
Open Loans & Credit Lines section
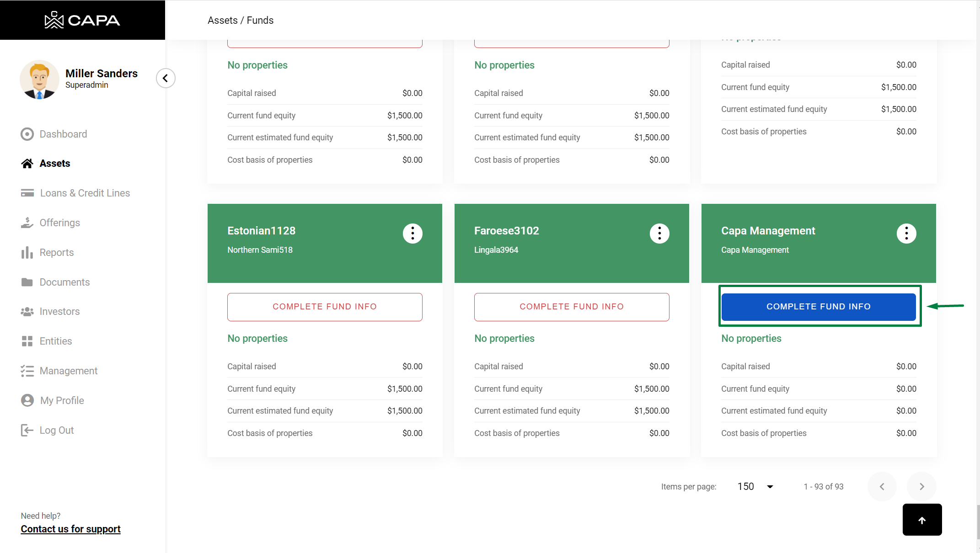85,193
